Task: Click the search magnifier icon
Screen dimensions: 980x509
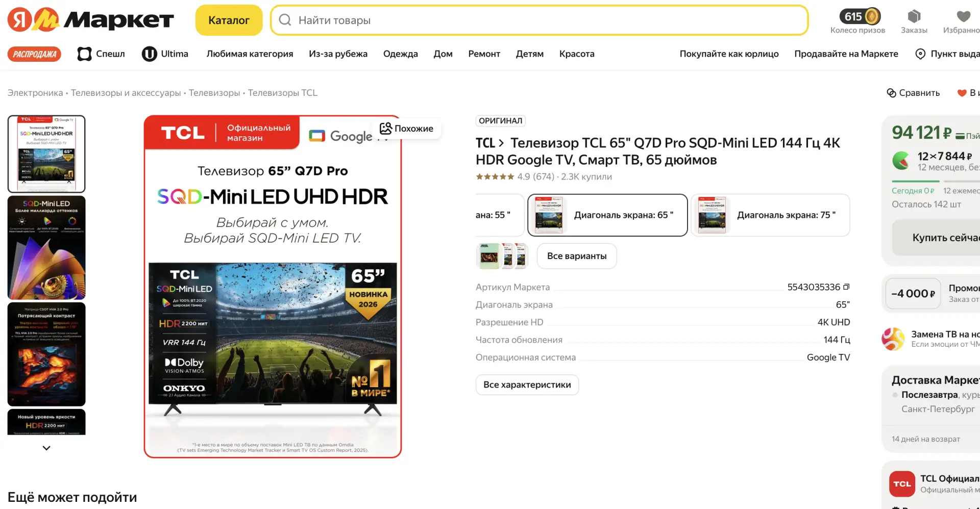Action: tap(285, 20)
